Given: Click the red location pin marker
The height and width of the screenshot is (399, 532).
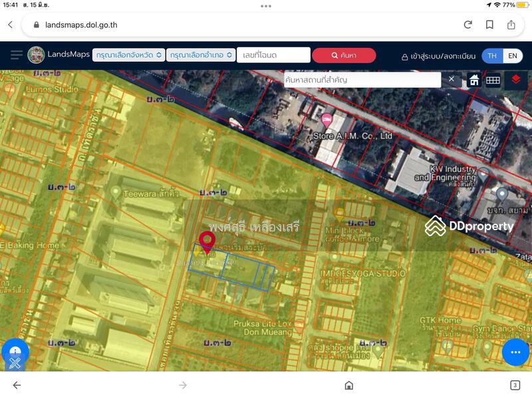Looking at the screenshot, I should (x=207, y=241).
